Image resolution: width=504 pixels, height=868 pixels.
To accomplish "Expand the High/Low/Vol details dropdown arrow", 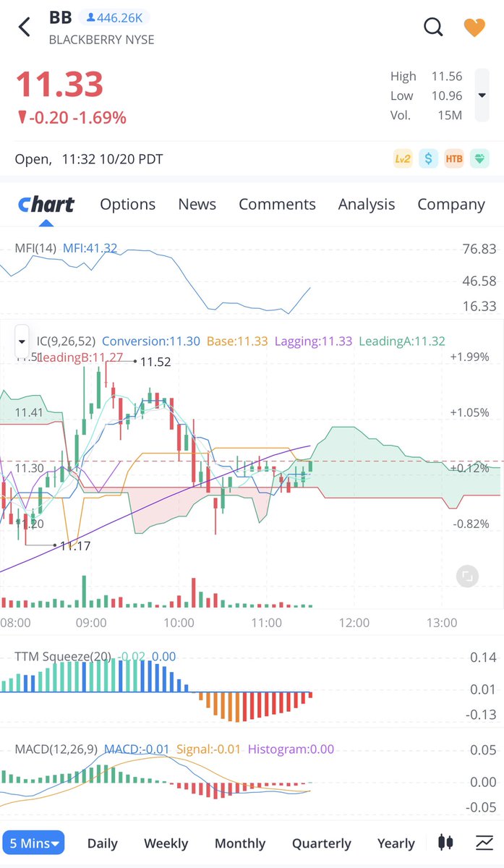I will (482, 95).
